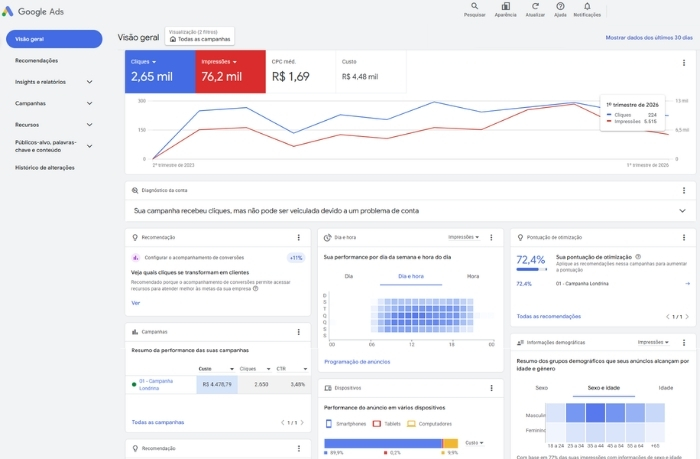Click the Campanhas bar chart icon
Screen dimensions: 700x459
click(x=135, y=332)
